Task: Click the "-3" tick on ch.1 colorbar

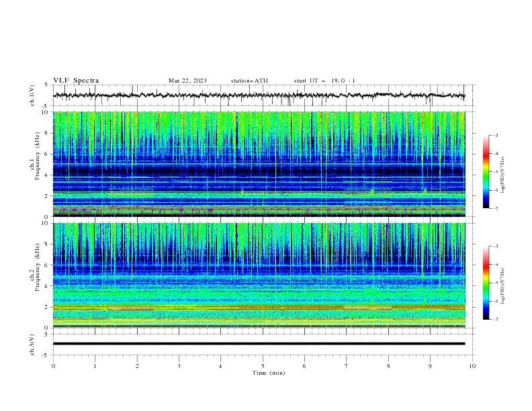Action: 496,135
